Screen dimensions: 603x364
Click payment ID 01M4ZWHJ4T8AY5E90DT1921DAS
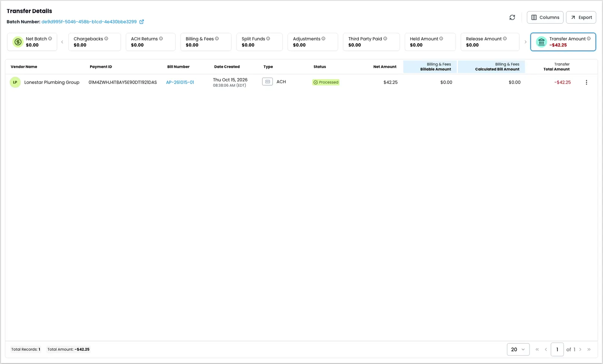point(123,82)
